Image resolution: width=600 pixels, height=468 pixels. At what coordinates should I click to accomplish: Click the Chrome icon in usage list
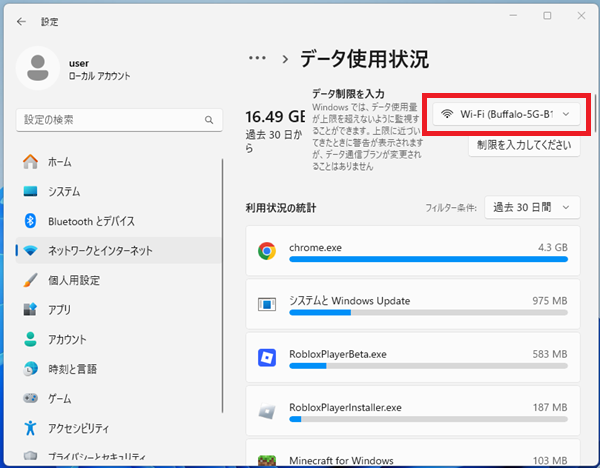pyautogui.click(x=267, y=251)
